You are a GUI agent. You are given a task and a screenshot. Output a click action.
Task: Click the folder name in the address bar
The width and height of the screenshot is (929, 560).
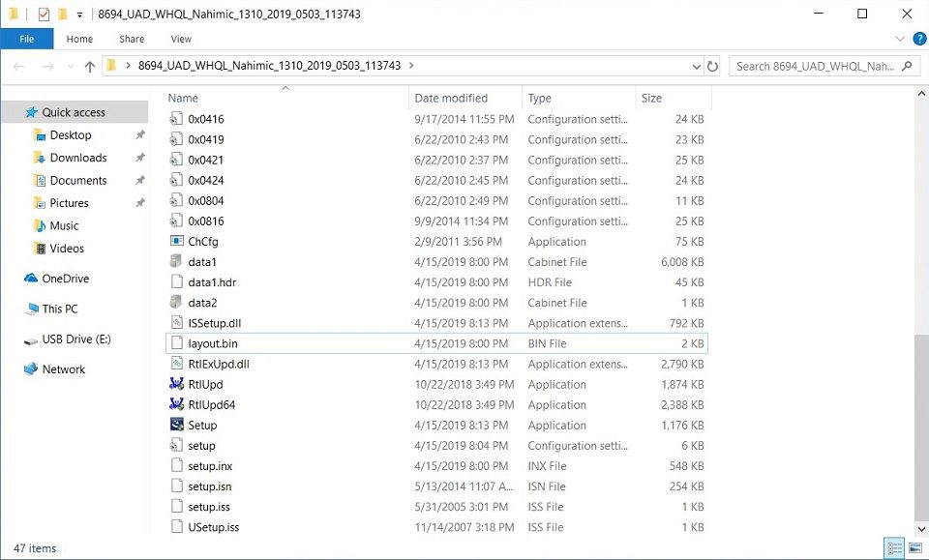click(270, 66)
